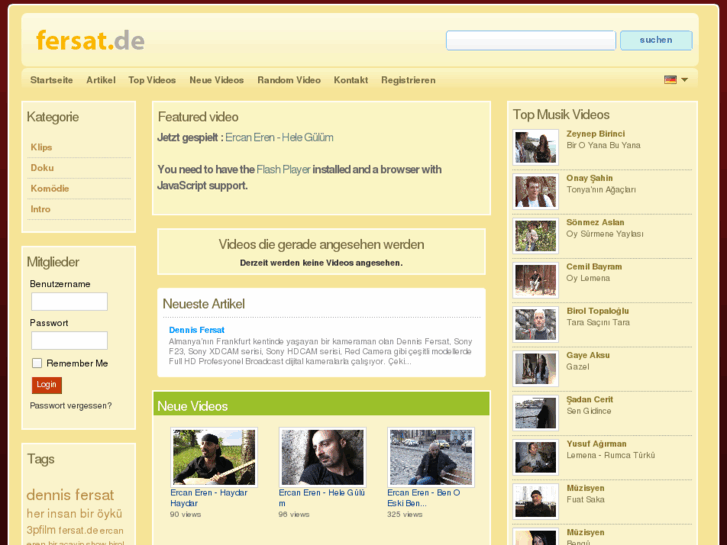Click the Birol Topaloğlu artist link
The image size is (727, 545).
point(598,311)
